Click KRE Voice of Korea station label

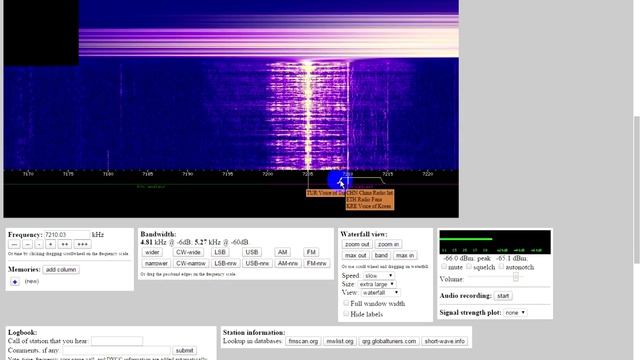tap(369, 207)
